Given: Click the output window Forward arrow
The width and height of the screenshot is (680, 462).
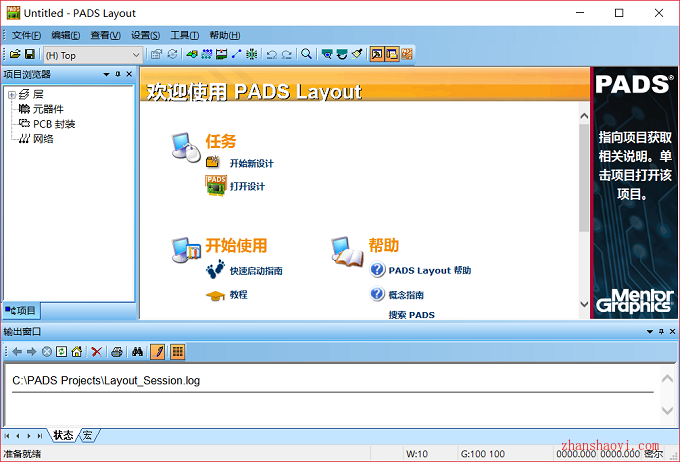Looking at the screenshot, I should point(32,352).
